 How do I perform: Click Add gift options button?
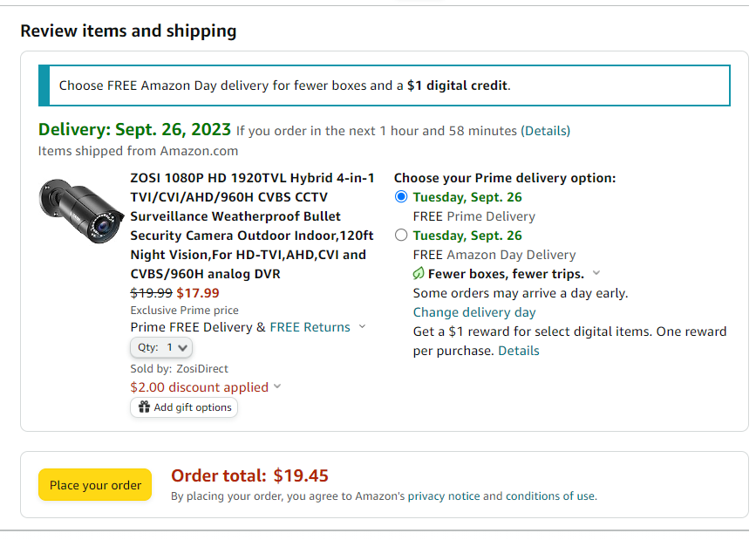tap(184, 407)
